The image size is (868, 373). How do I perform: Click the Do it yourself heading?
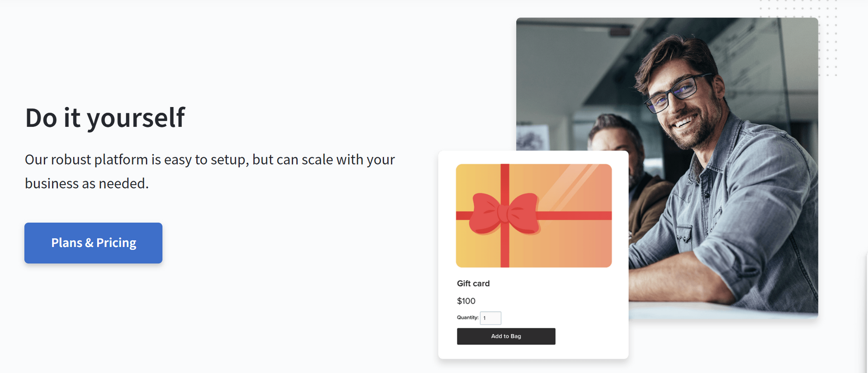click(x=105, y=117)
